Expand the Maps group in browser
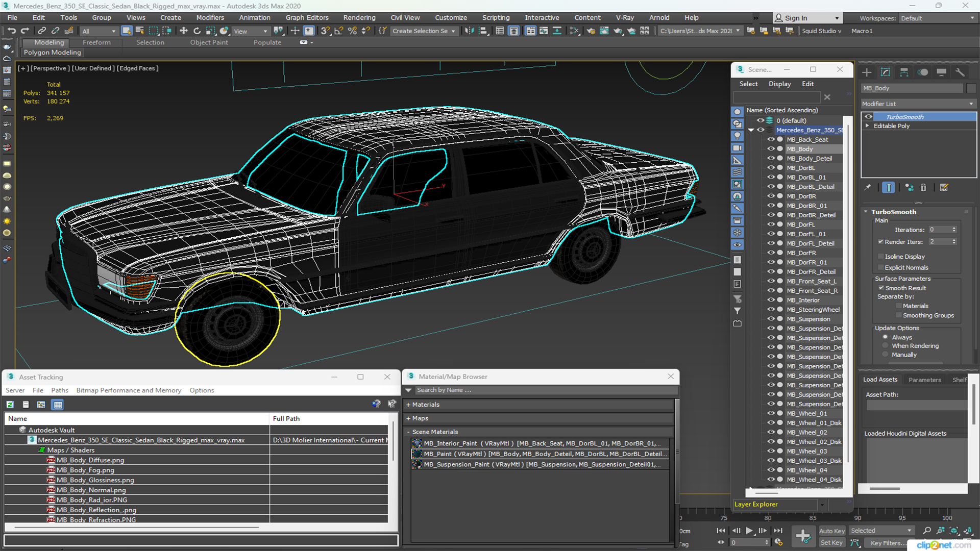The height and width of the screenshot is (551, 980). point(408,418)
